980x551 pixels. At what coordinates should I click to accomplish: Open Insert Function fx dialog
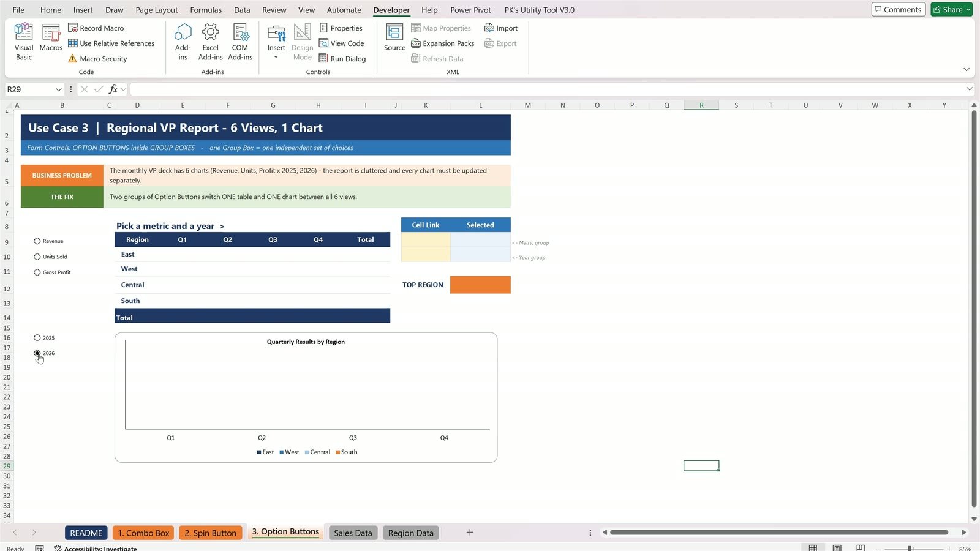tap(113, 89)
